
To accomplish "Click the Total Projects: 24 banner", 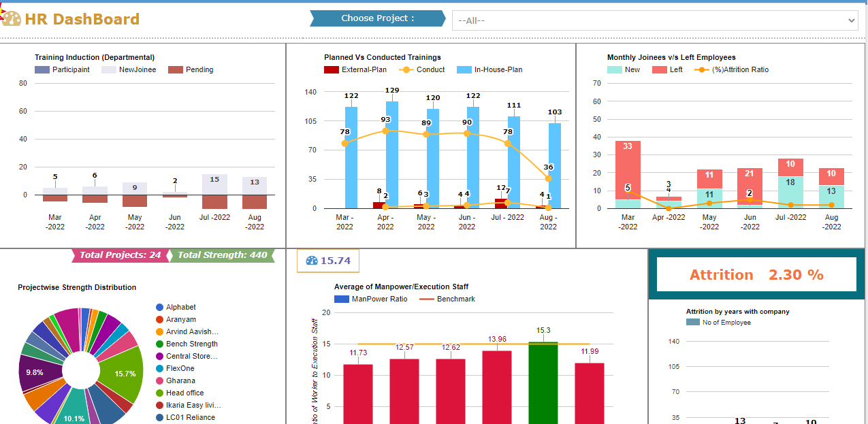I will [x=120, y=255].
